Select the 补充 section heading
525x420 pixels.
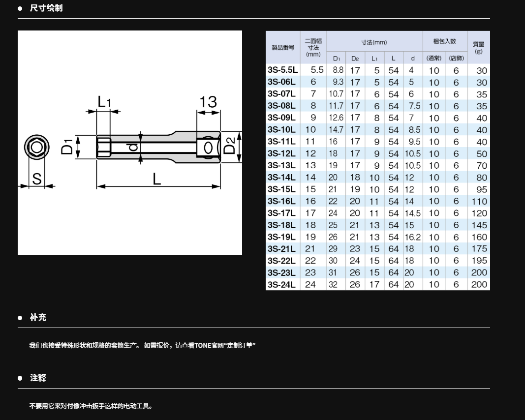click(x=38, y=318)
